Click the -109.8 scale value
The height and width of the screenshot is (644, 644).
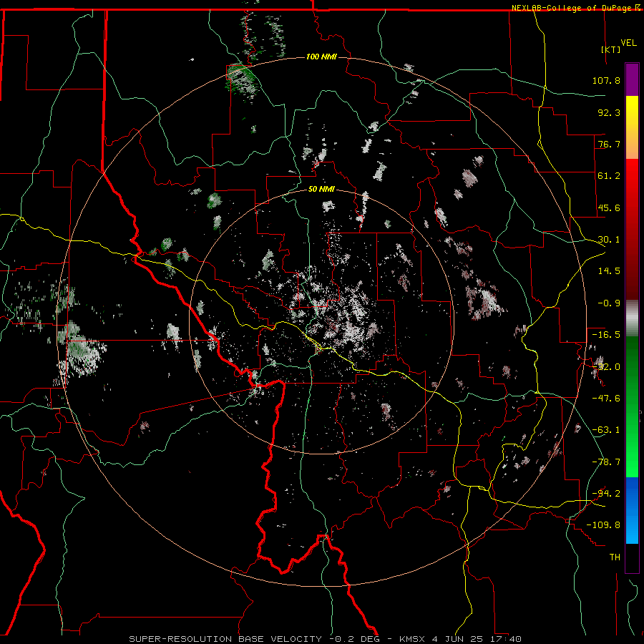[x=603, y=525]
